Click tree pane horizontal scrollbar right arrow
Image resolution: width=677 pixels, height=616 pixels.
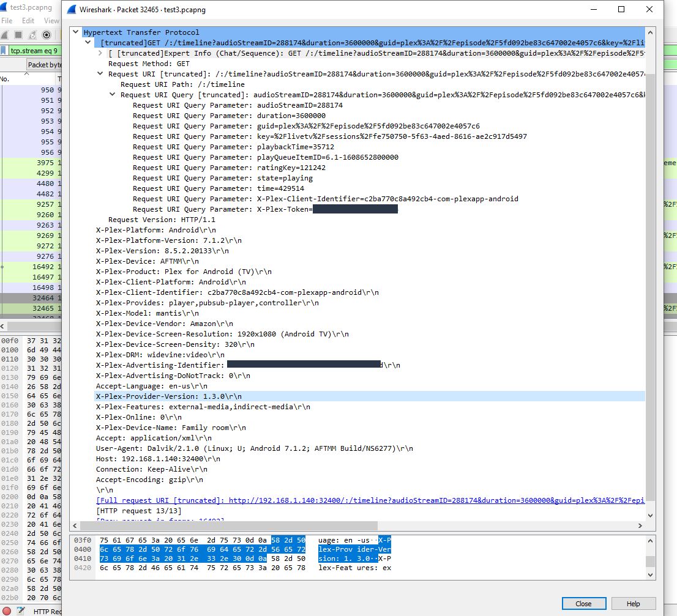click(640, 525)
